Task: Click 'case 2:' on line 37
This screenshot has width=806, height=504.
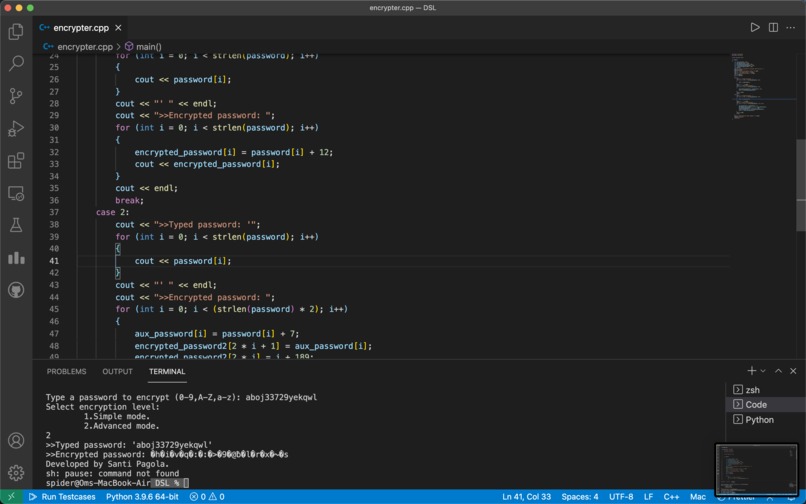Action: coord(113,212)
